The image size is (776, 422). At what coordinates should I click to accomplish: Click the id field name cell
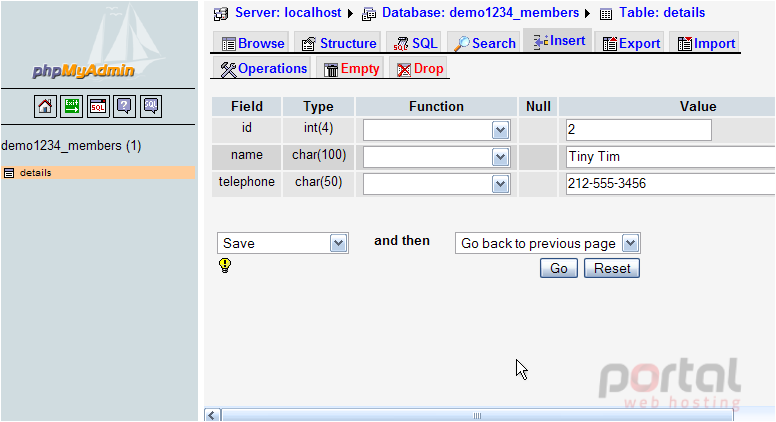click(x=247, y=128)
